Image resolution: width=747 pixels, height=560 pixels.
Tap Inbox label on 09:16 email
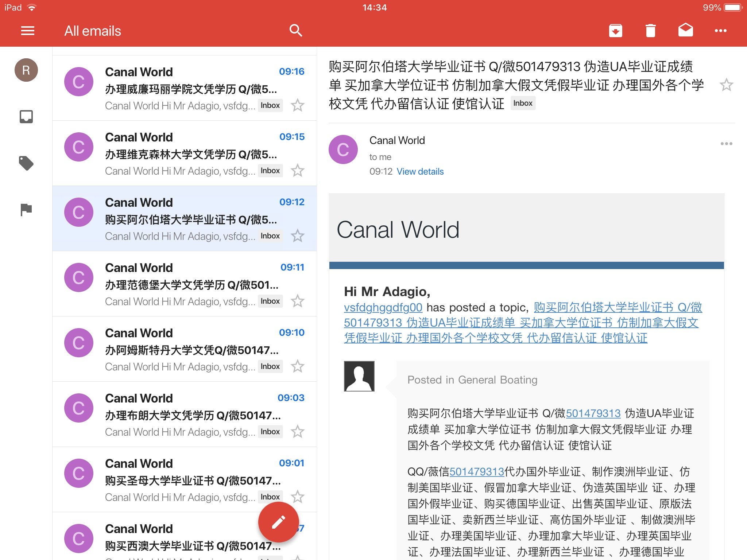270,105
